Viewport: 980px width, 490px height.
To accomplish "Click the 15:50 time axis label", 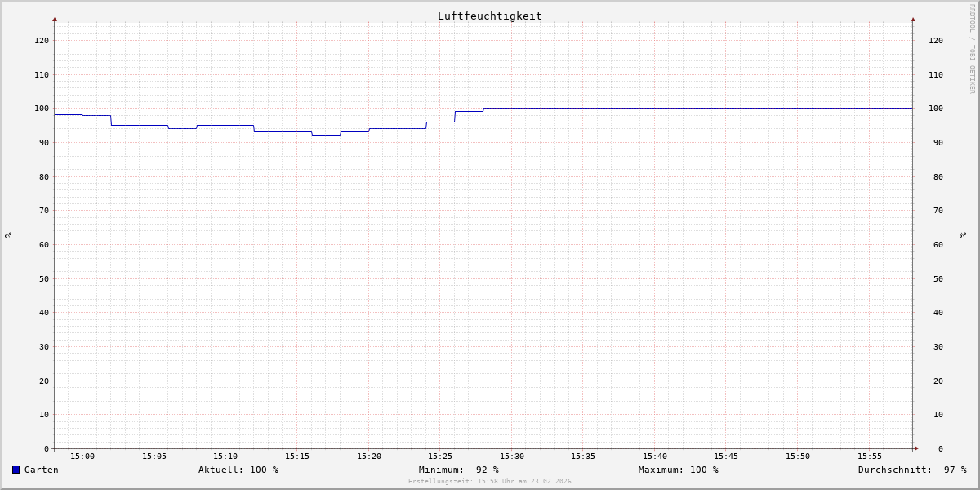I will (x=798, y=457).
